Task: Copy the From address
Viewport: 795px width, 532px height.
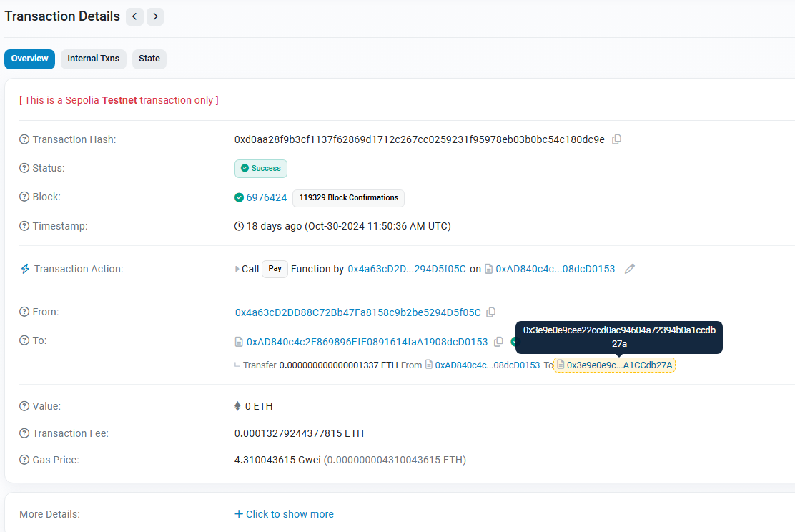Action: pyautogui.click(x=490, y=312)
